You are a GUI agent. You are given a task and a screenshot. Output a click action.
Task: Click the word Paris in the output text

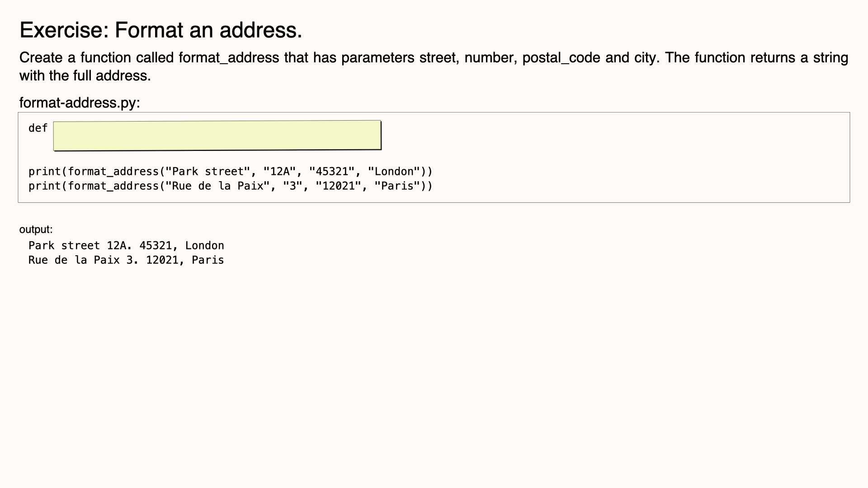[x=208, y=260]
